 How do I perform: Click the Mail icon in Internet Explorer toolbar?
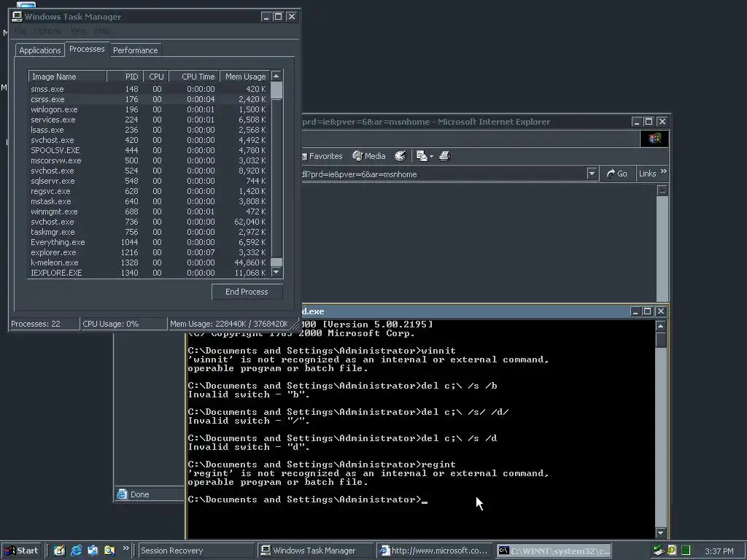coord(422,156)
